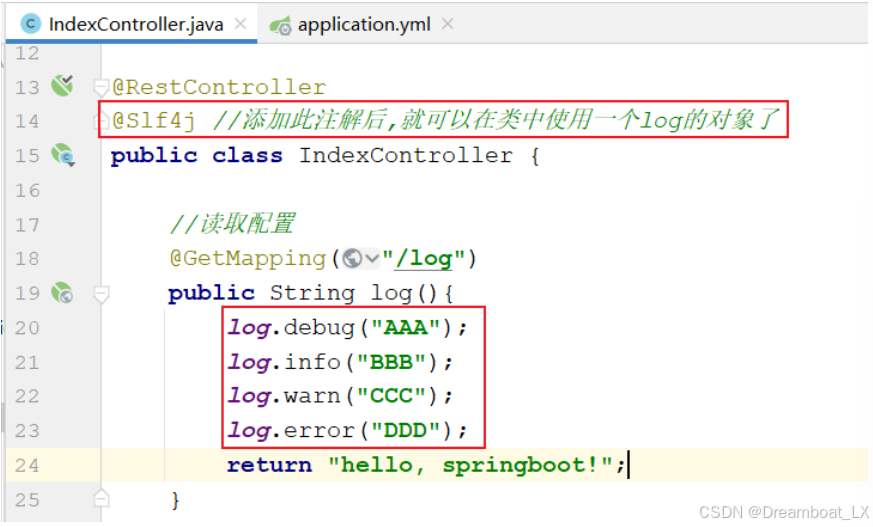Click the Spring config icon on application.yml tab

[280, 26]
